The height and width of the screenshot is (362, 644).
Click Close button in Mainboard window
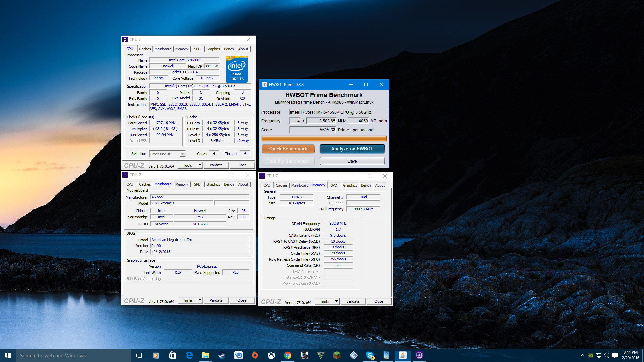242,300
